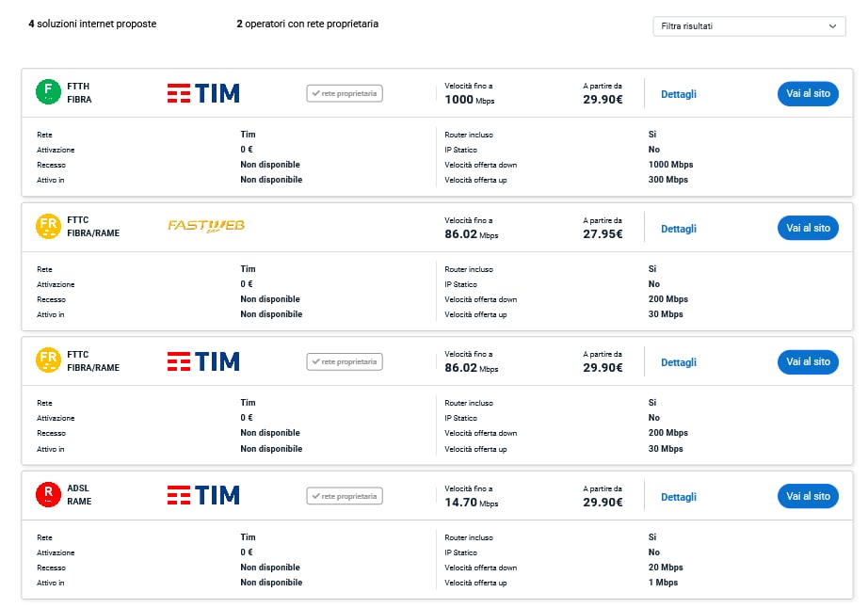
Task: Click the yellow FR icon on Fastweb offer
Action: click(48, 227)
